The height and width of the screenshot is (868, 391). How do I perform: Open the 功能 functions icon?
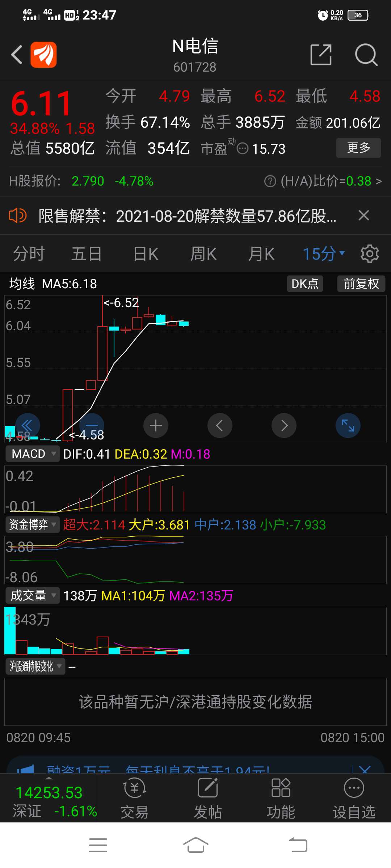coord(281,798)
